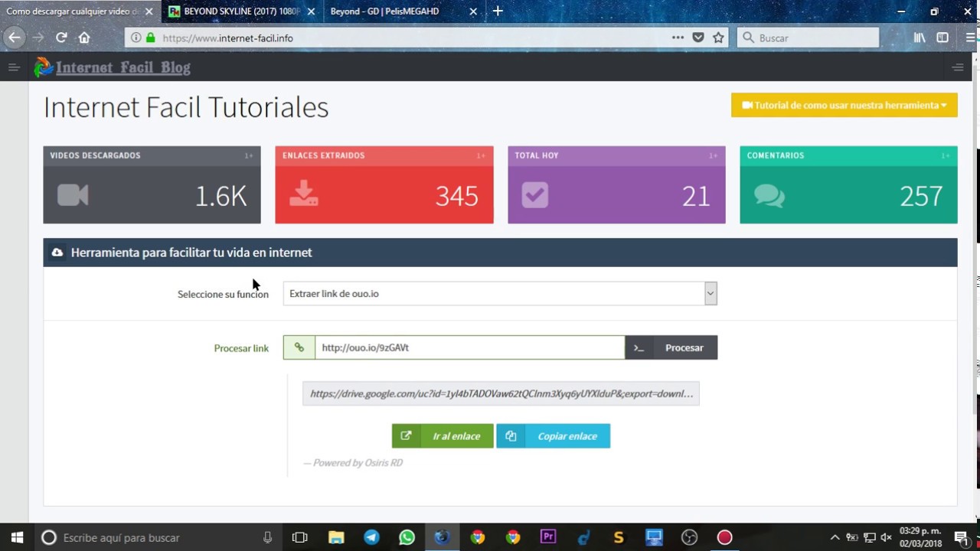
Task: Click the 1.6K videos descargados value
Action: [x=220, y=197]
